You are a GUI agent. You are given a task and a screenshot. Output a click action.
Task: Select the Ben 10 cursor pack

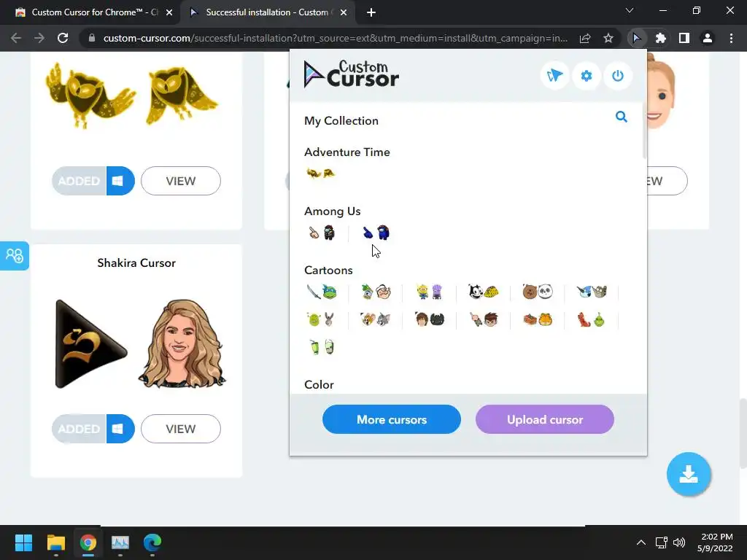coord(484,319)
